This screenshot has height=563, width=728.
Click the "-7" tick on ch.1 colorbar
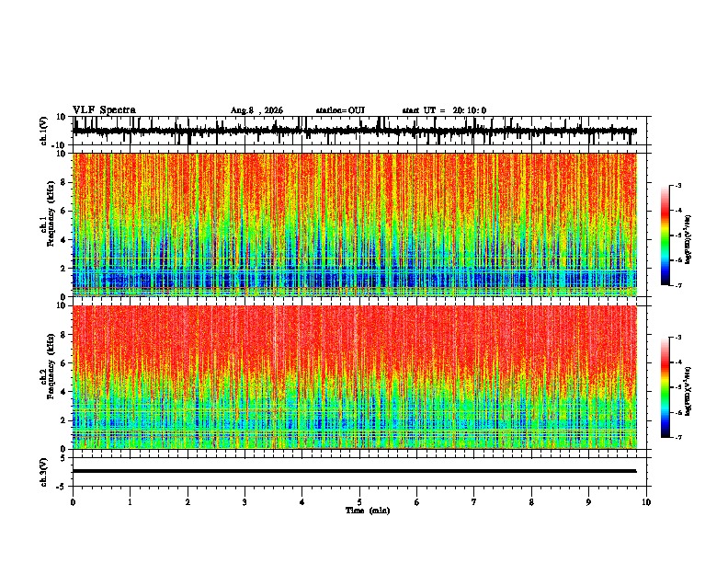tap(678, 285)
